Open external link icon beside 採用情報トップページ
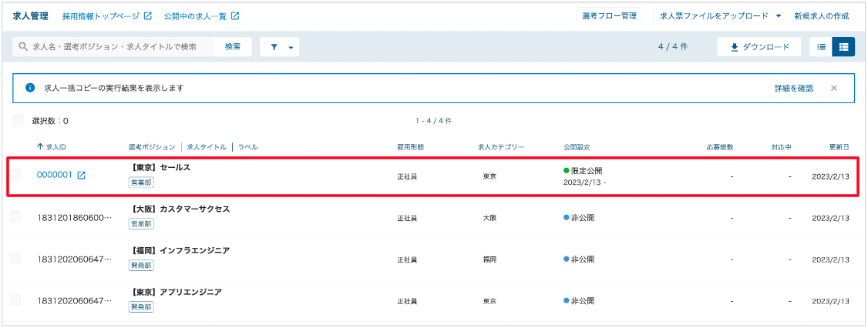 (148, 16)
